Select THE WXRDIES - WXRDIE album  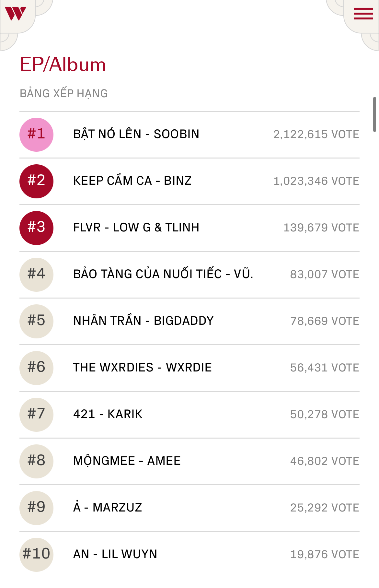pos(142,368)
